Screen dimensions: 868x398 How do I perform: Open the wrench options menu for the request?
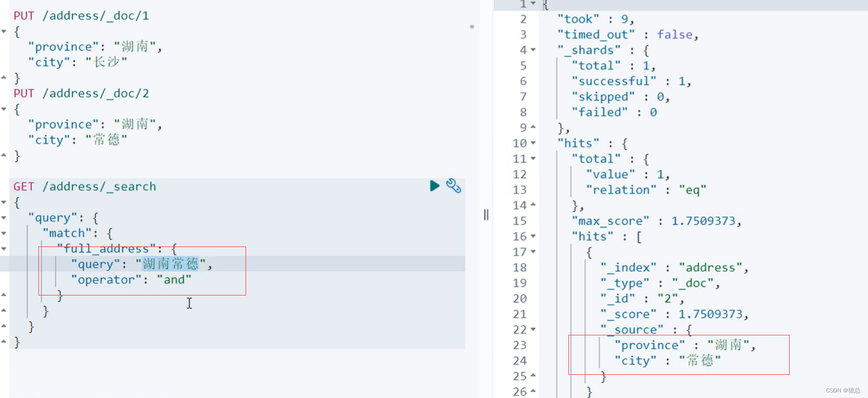453,186
